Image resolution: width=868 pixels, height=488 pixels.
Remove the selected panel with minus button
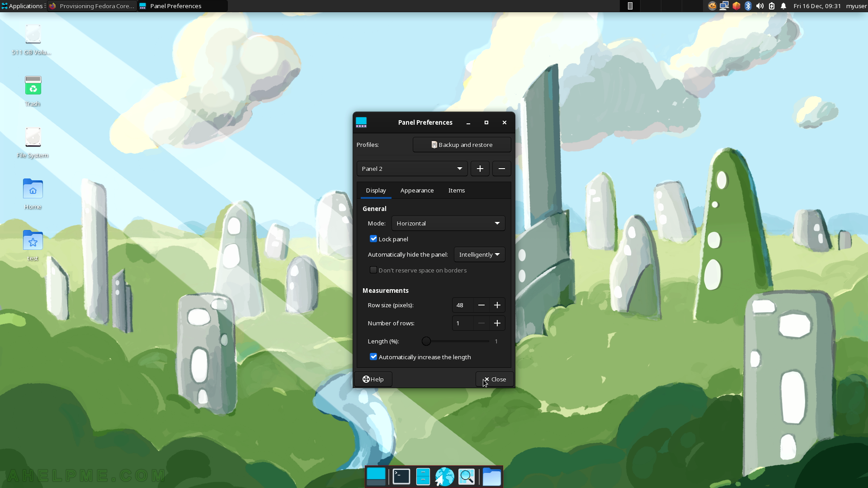502,169
